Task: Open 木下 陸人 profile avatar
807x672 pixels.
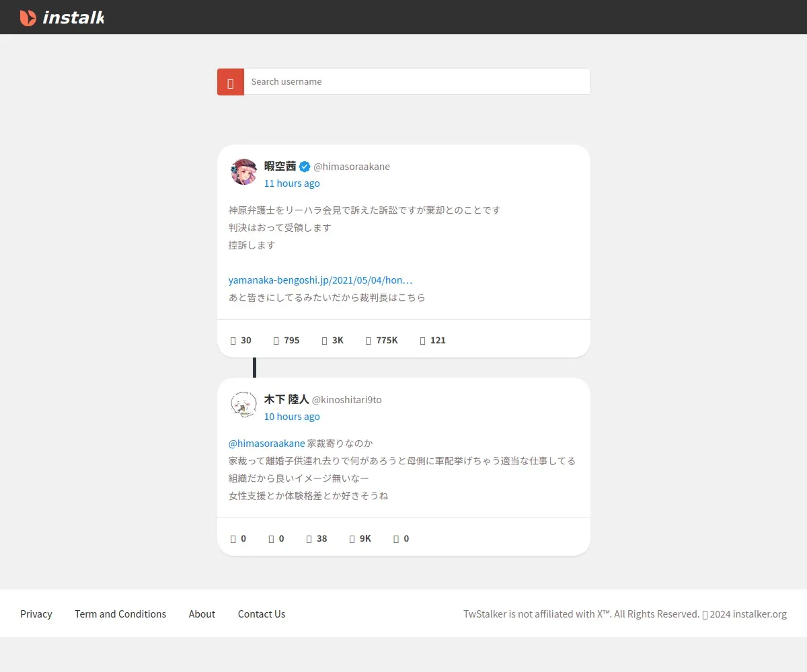Action: (243, 405)
